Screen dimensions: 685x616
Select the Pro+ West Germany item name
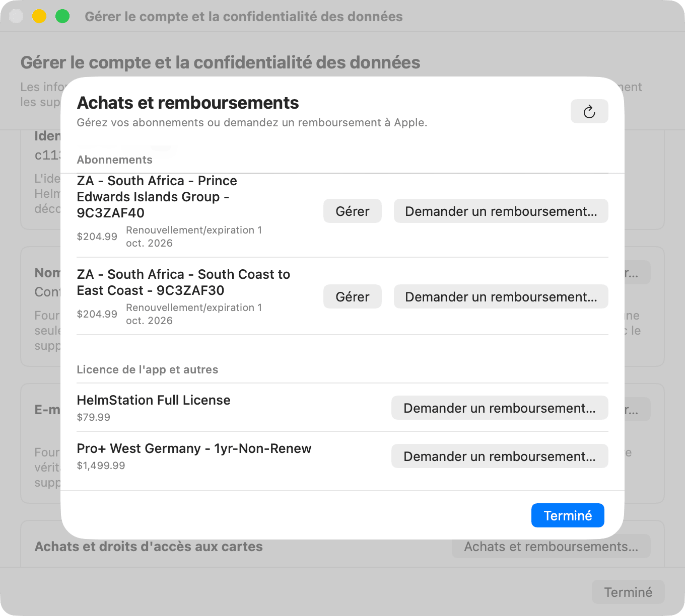point(194,448)
